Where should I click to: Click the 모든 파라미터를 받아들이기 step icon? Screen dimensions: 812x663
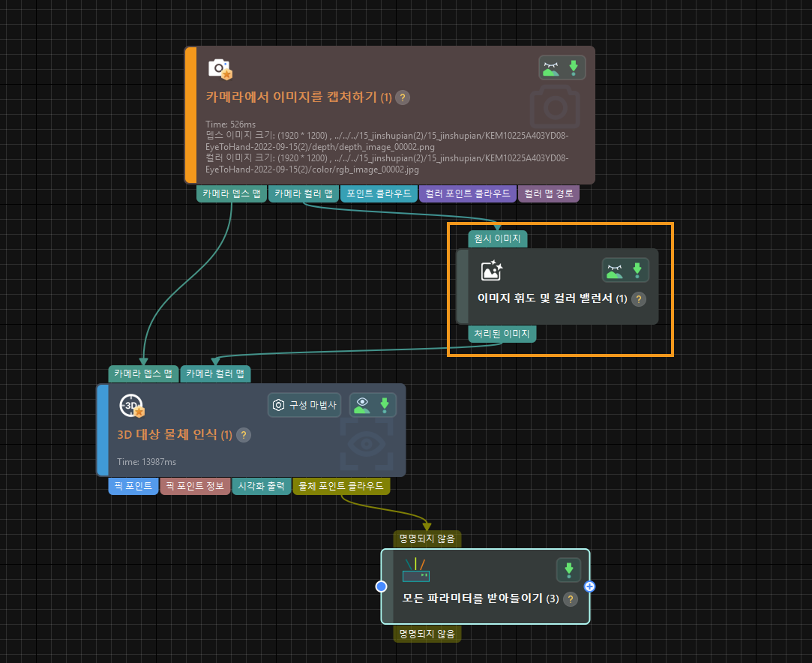tap(416, 570)
